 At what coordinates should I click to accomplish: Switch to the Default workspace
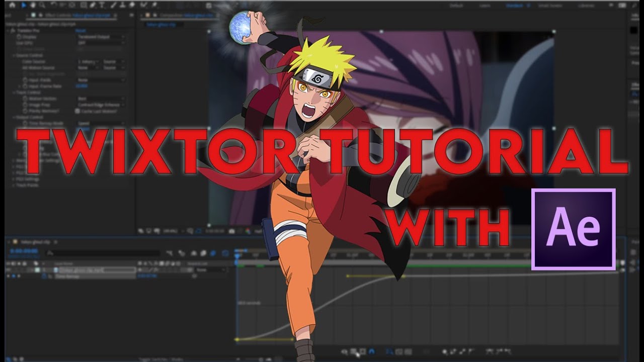[x=456, y=5]
